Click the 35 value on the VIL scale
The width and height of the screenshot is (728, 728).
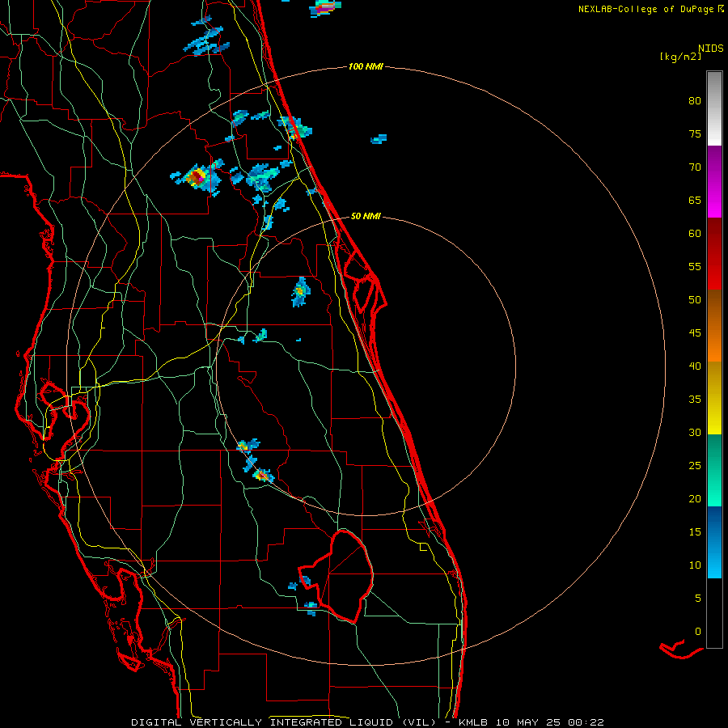pyautogui.click(x=695, y=399)
